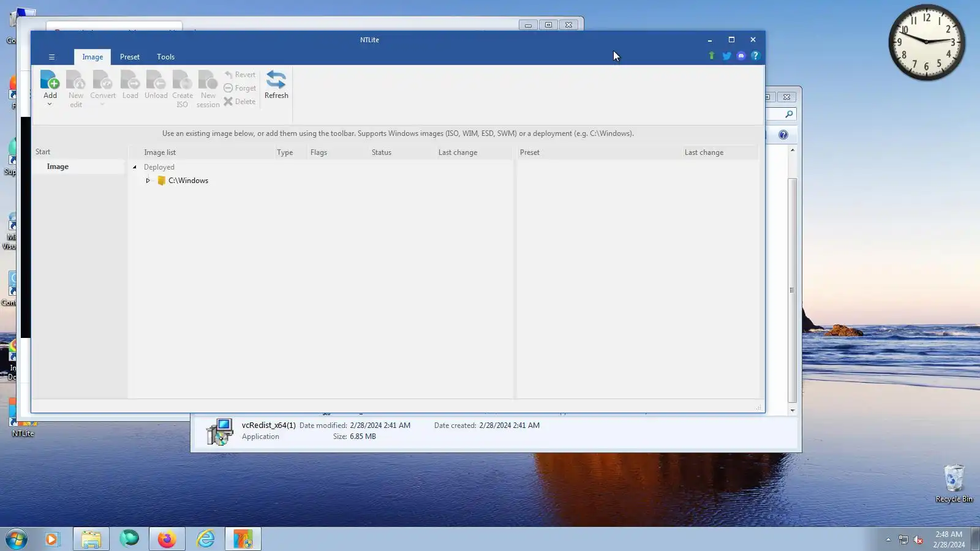Sort by the Image list column header

pos(160,152)
